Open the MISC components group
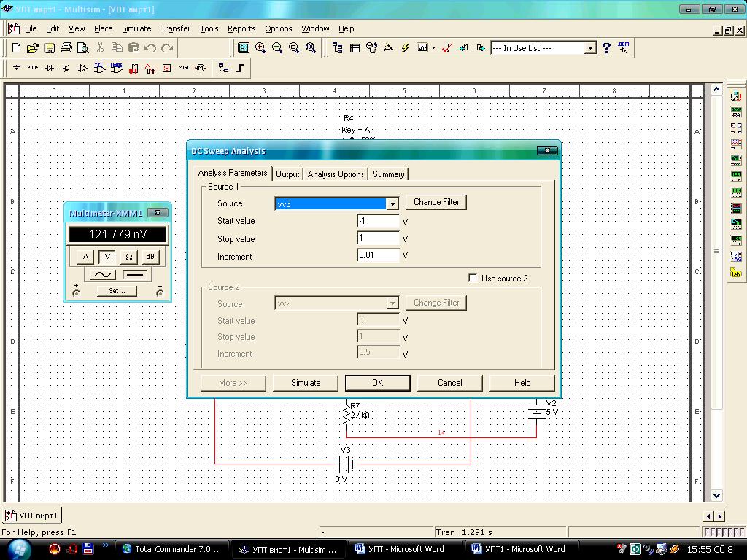The image size is (747, 560). click(184, 68)
